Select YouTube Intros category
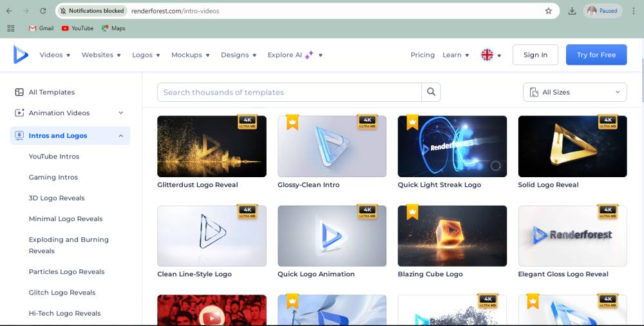This screenshot has width=644, height=326. [x=54, y=156]
